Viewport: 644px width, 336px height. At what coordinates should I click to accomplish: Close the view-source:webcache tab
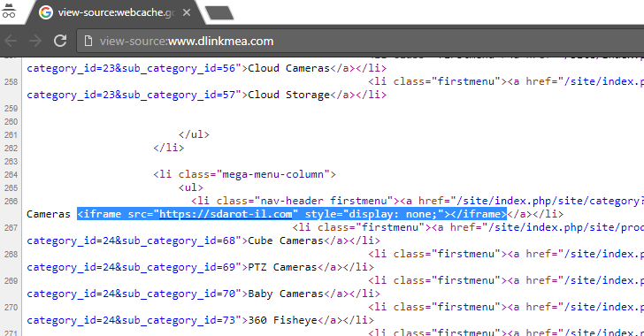click(187, 12)
